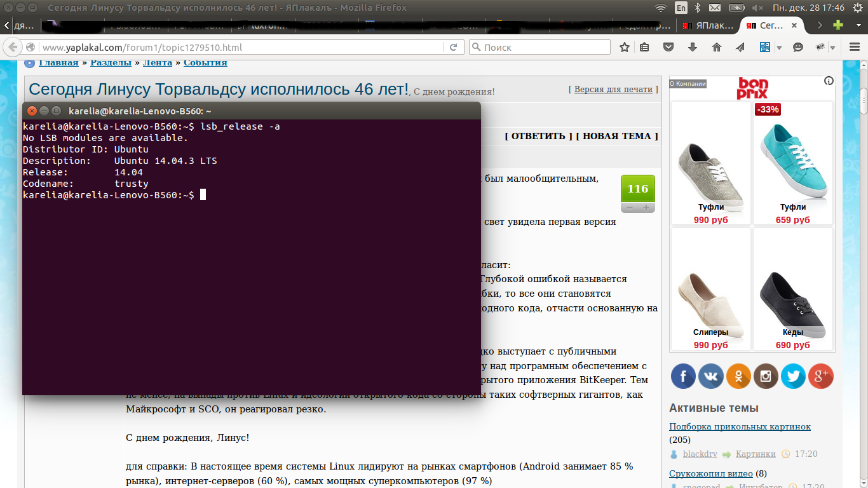Open the Downloads arrow icon
868x488 pixels.
click(x=693, y=48)
